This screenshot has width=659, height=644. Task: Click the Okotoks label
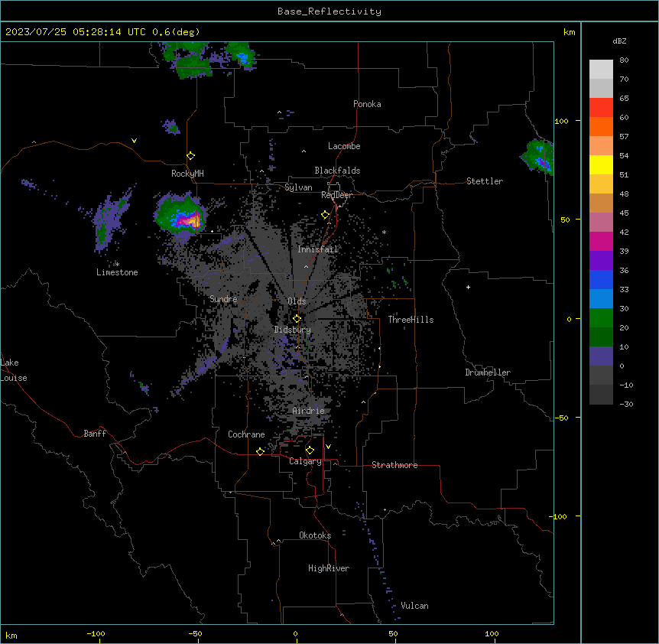(315, 535)
